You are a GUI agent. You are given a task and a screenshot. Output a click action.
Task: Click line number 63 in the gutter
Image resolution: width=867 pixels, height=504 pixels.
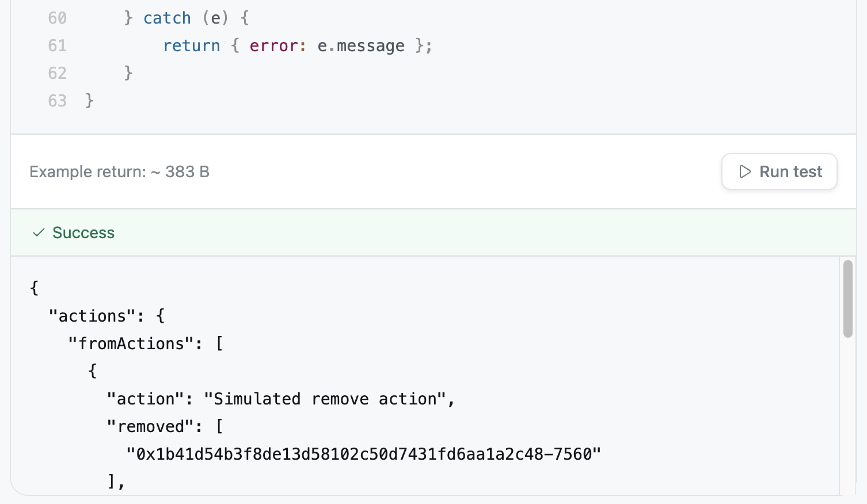58,101
